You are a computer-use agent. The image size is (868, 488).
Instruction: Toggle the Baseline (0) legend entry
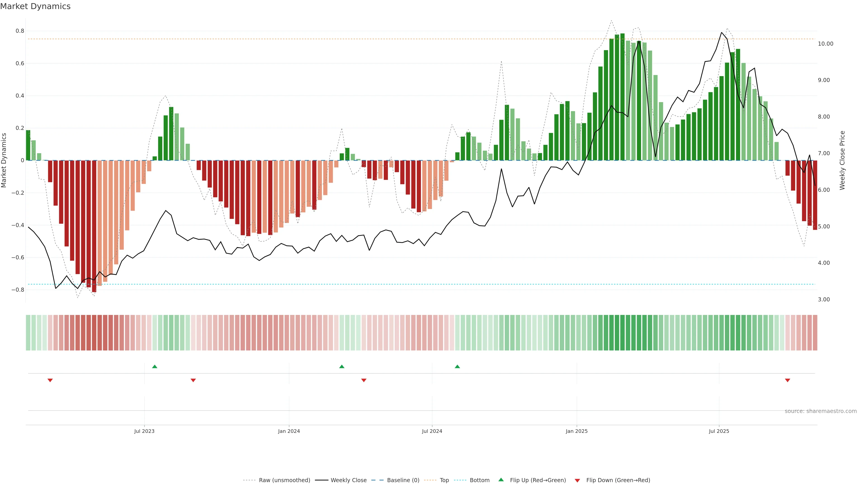pyautogui.click(x=403, y=480)
